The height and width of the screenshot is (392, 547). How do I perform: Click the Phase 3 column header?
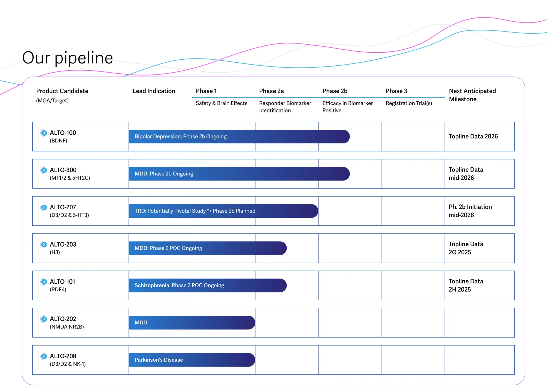396,91
